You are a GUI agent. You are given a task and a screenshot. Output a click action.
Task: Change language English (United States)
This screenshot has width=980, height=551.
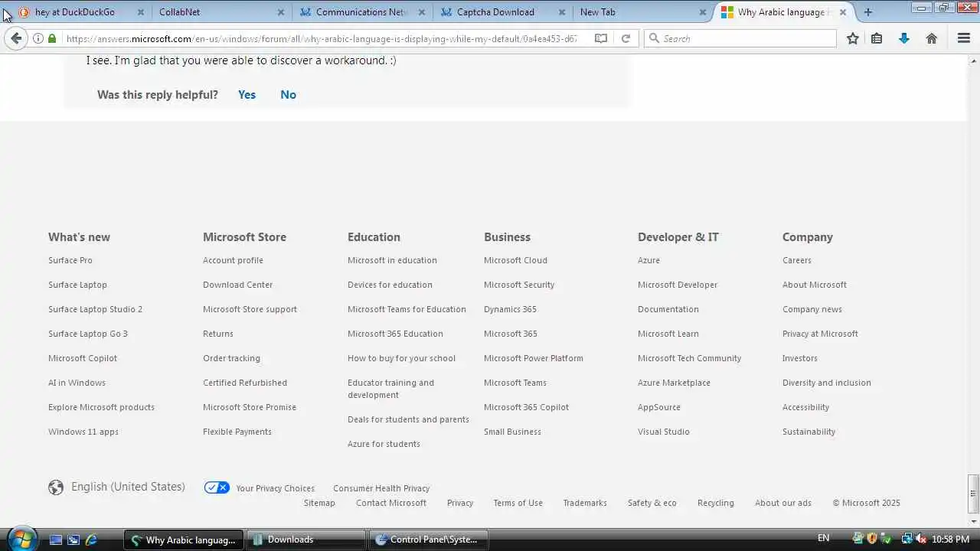pos(128,487)
